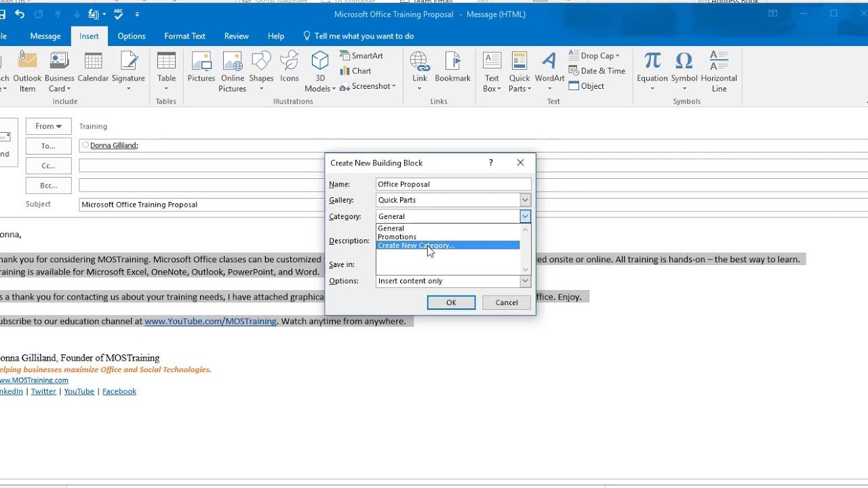Insert SmartArt graphic
This screenshot has height=488, width=868.
click(362, 56)
